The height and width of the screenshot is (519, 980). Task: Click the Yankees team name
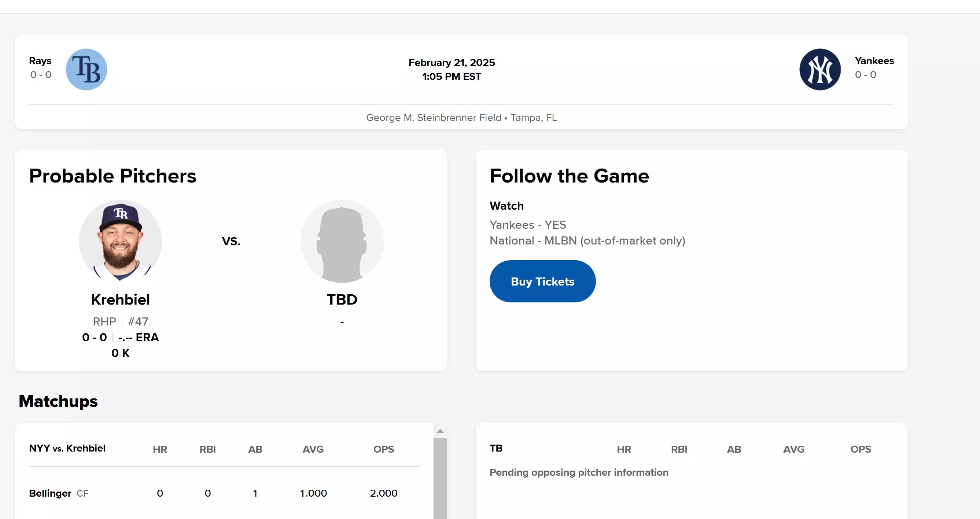pyautogui.click(x=874, y=61)
